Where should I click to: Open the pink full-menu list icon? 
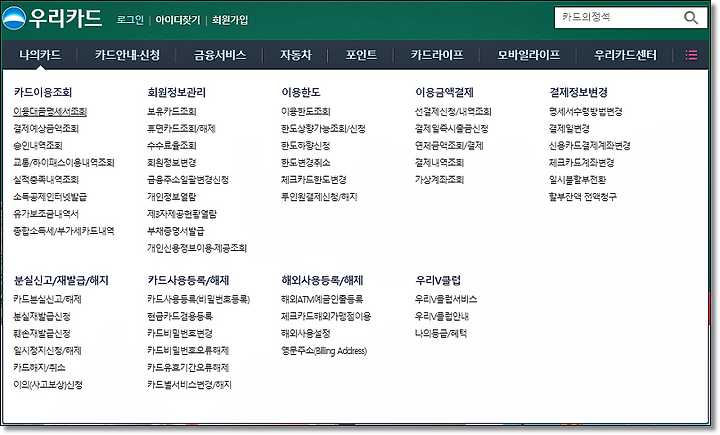pos(691,55)
